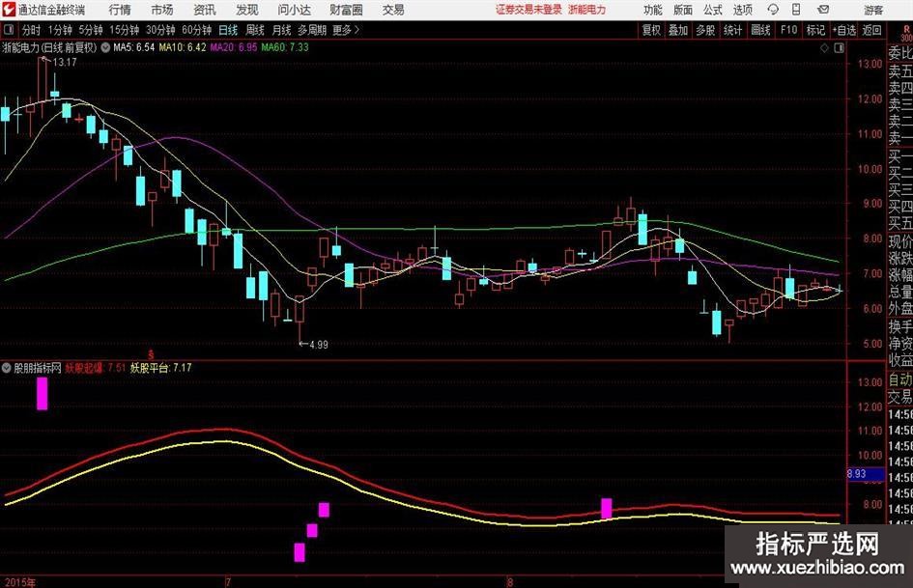Toggle +自选 to add to watchlist
913x588 pixels.
click(x=844, y=30)
